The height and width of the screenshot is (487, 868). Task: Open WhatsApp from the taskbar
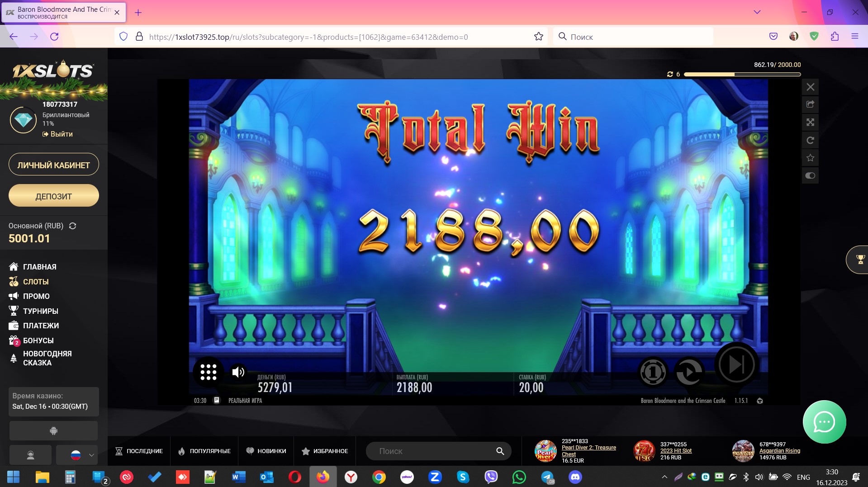519,477
